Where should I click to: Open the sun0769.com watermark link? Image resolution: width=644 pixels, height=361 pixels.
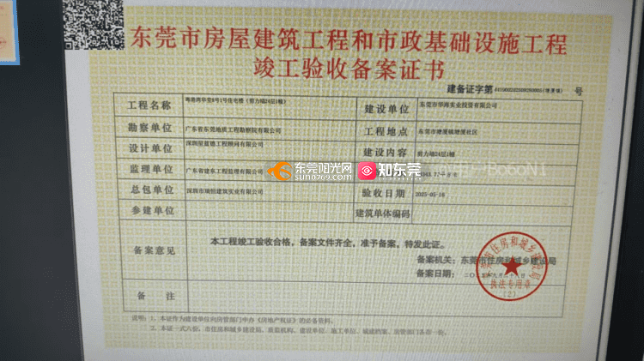click(322, 177)
